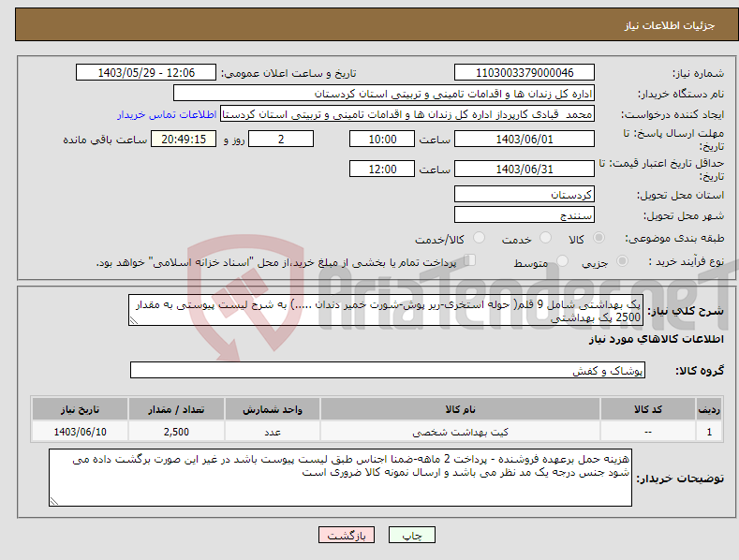Click the announcement date field 1403/05/29 - 12:06
The width and height of the screenshot is (739, 560).
coord(145,73)
